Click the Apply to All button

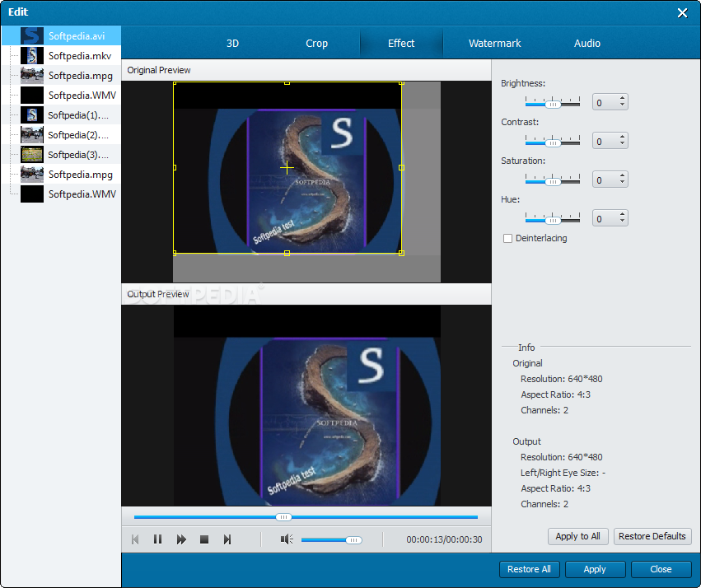tap(577, 536)
